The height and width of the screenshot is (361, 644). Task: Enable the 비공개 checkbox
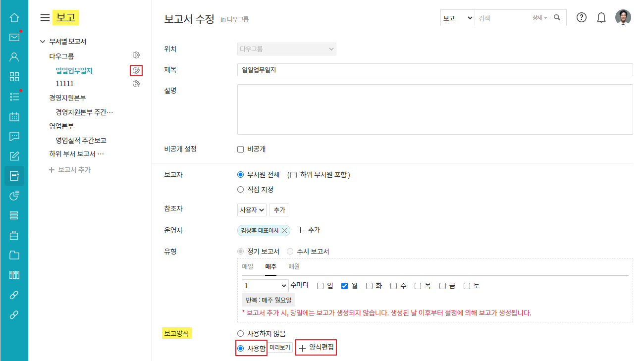point(241,149)
